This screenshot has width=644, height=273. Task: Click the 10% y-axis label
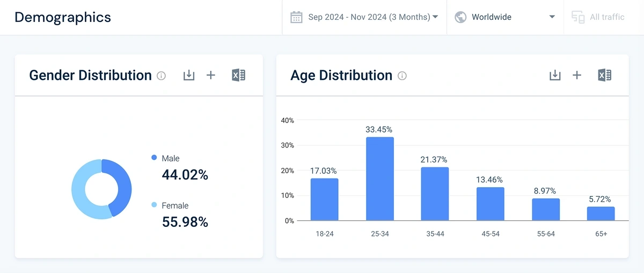tap(287, 196)
